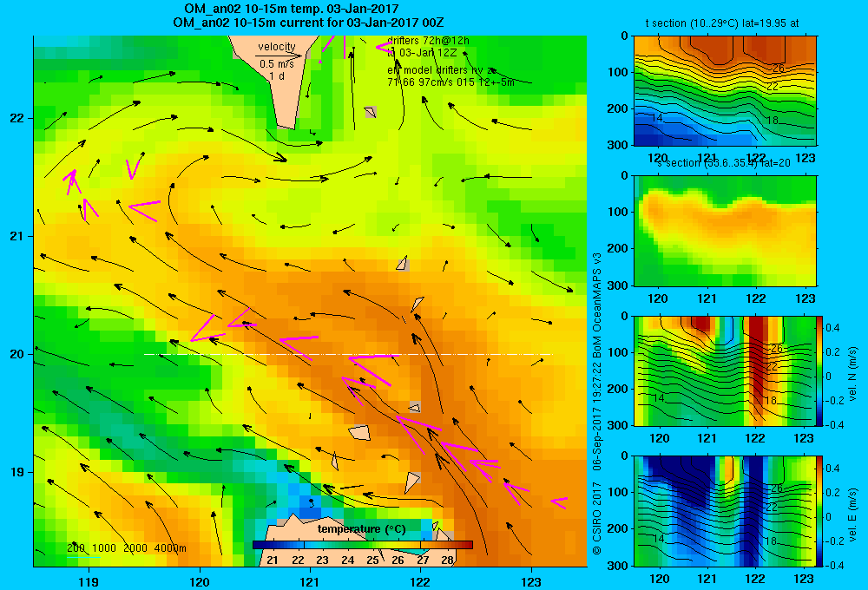Click the vel. E colorbar scale

pyautogui.click(x=820, y=511)
